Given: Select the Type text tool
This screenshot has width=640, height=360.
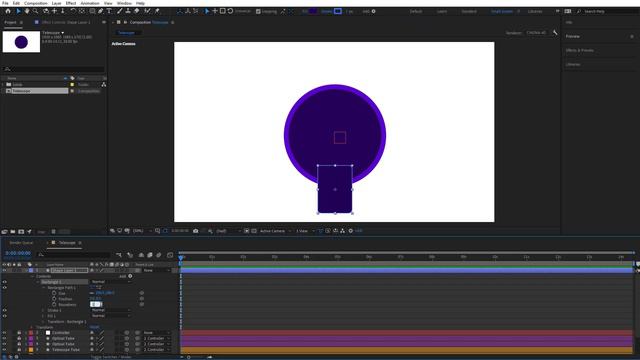Looking at the screenshot, I should click(109, 11).
